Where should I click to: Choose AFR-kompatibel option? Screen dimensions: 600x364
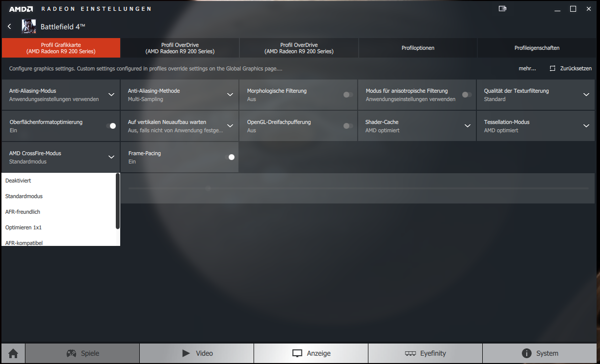click(59, 242)
